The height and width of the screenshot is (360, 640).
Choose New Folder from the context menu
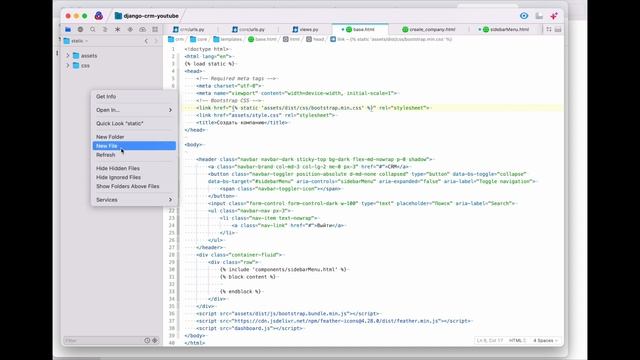tap(134, 137)
